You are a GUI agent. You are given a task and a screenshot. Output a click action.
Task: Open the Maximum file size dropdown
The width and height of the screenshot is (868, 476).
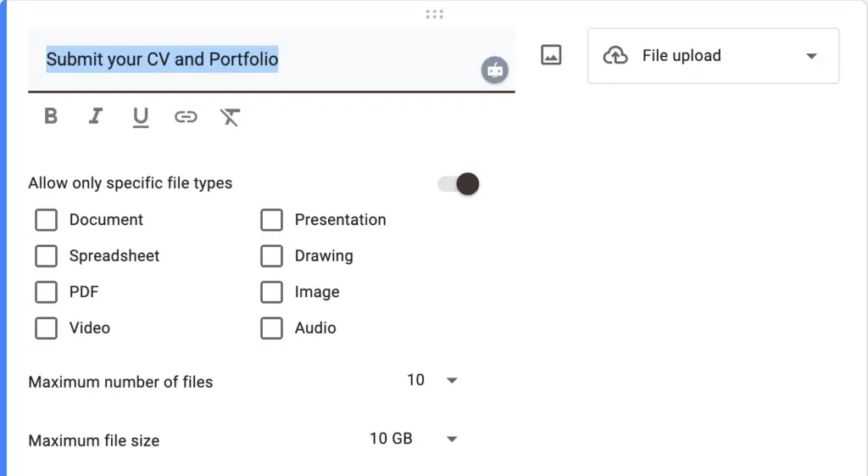pos(414,440)
